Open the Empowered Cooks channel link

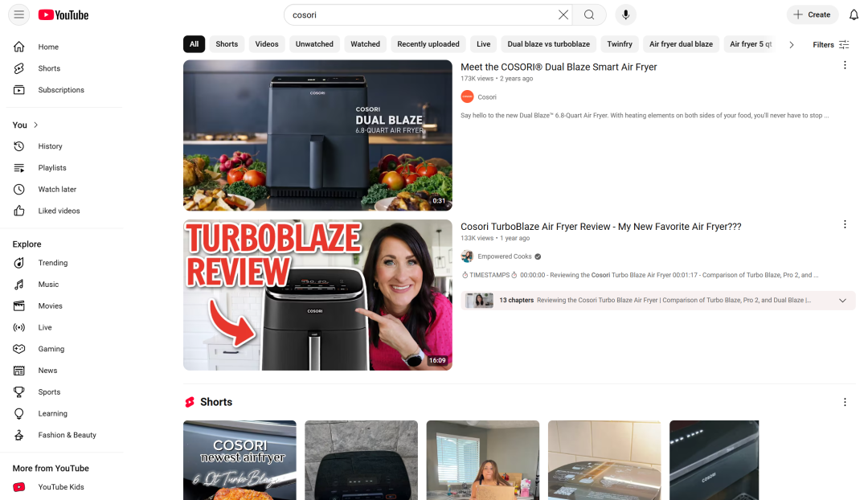point(504,256)
